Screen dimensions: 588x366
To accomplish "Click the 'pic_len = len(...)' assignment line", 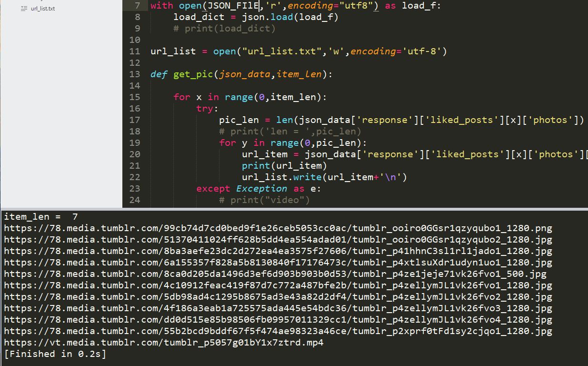I will click(x=401, y=120).
